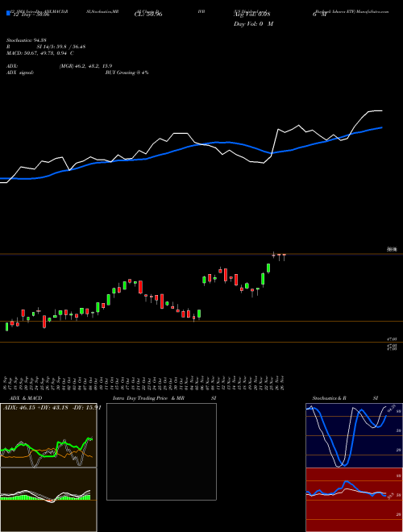Open the red RSI panel chart

point(354,500)
